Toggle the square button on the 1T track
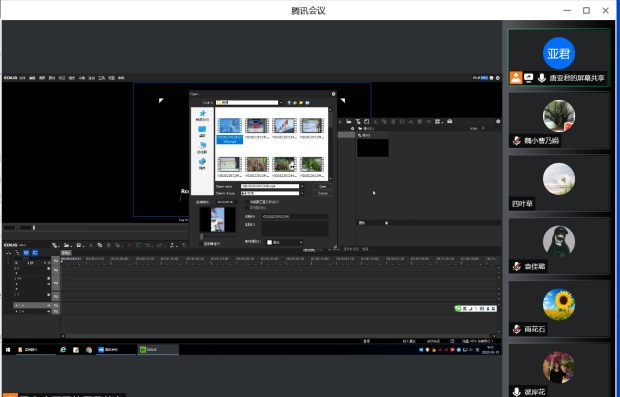 [x=49, y=295]
